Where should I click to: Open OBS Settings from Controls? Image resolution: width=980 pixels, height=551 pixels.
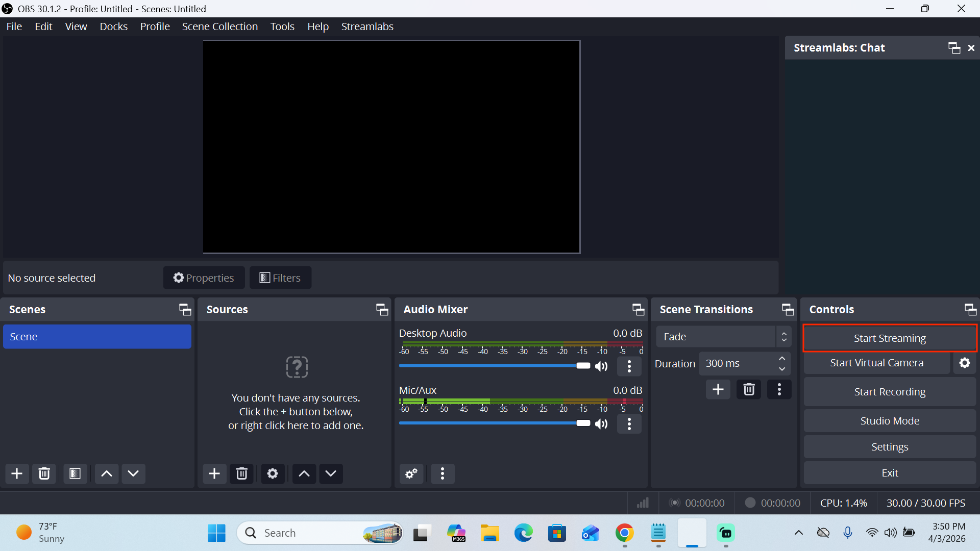pos(890,447)
